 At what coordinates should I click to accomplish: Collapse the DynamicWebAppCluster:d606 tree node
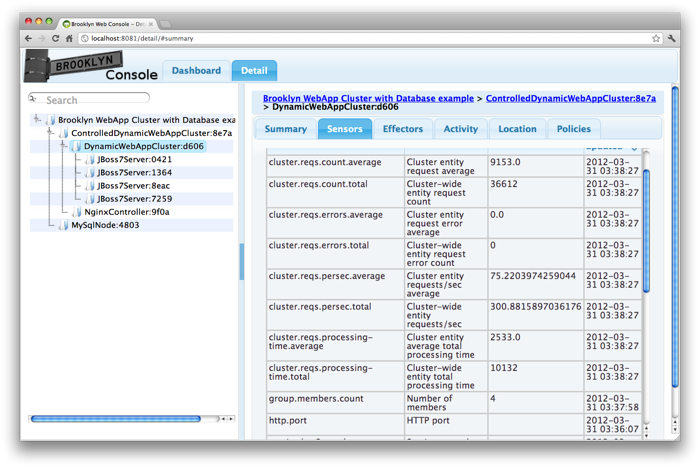pos(63,146)
